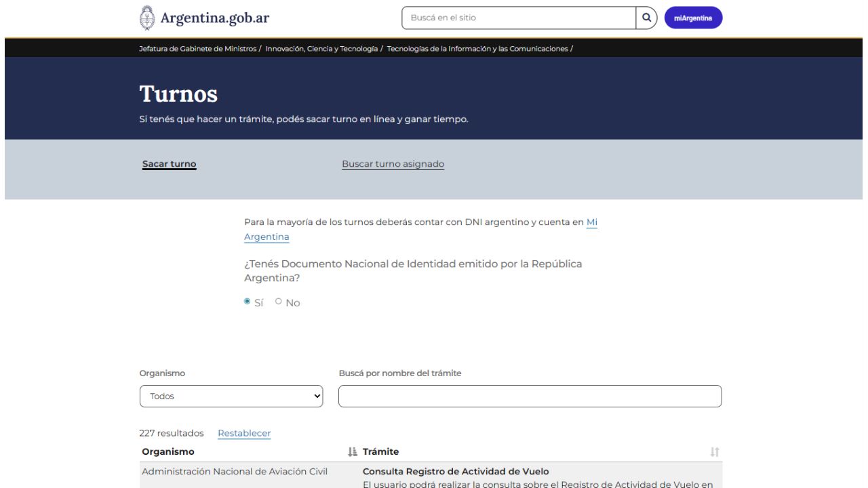Open Tecnologías de la Información breadcrumb

tap(477, 49)
